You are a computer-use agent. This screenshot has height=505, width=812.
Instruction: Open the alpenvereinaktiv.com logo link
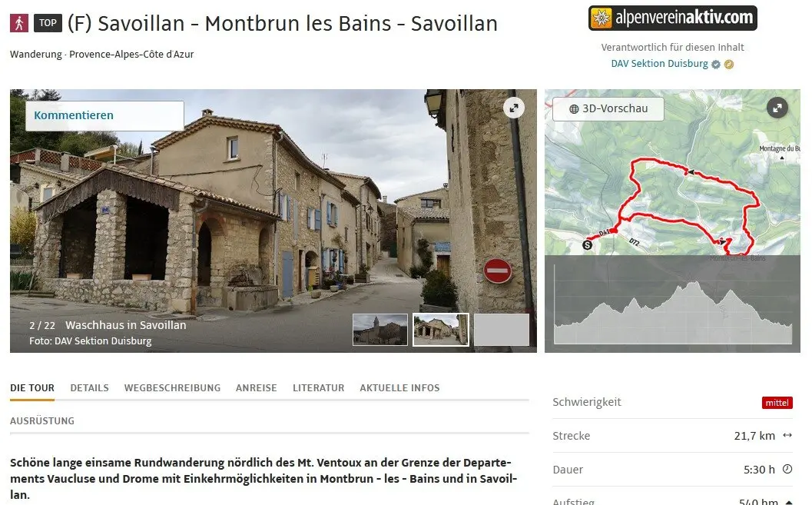click(x=673, y=18)
